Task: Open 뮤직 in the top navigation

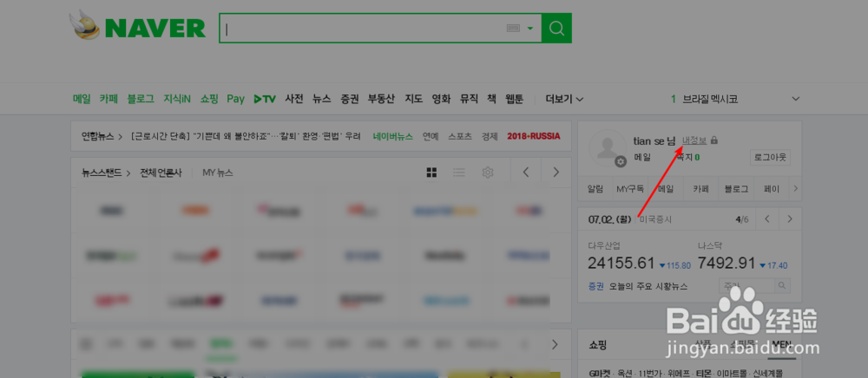Action: coord(469,99)
